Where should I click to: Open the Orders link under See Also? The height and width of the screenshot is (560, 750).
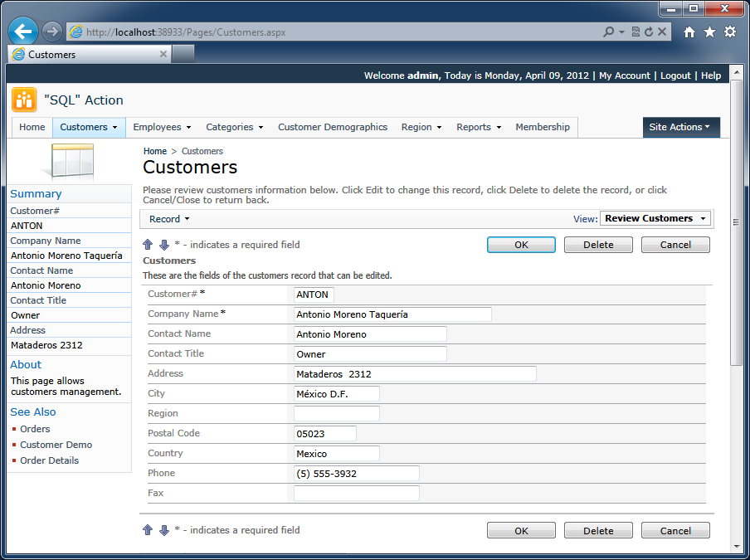point(35,429)
